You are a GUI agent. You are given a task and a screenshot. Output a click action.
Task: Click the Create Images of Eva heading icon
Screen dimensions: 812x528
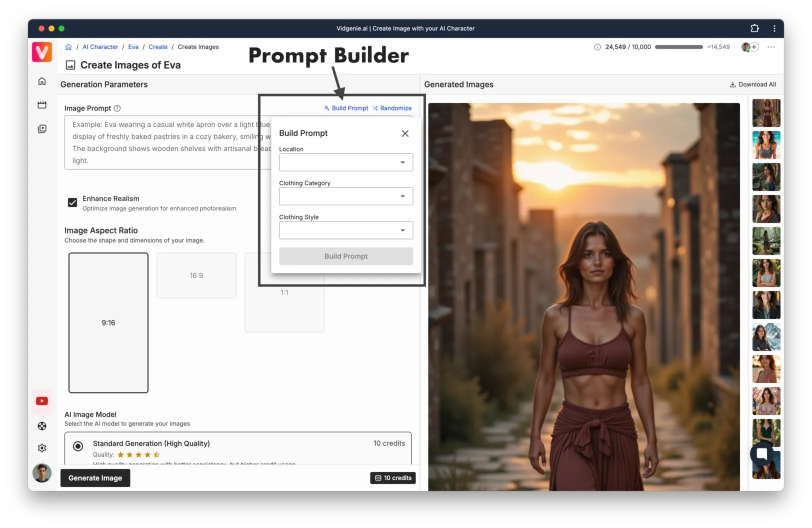point(70,65)
